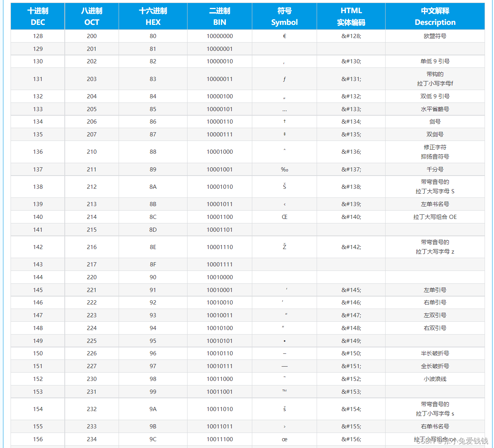The width and height of the screenshot is (494, 448).
Task: Click the description 单低 9 引号
Action: tap(435, 61)
